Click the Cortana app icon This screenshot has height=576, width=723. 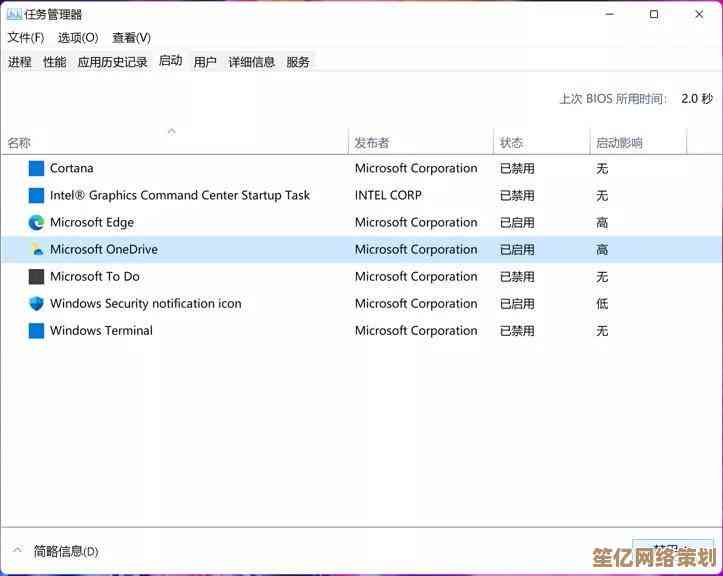(x=36, y=169)
